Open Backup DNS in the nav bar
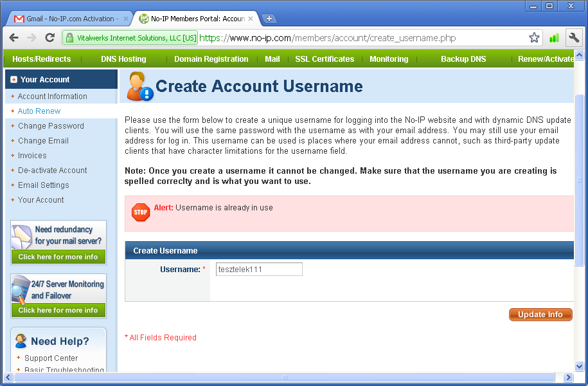Image resolution: width=588 pixels, height=386 pixels. click(x=463, y=59)
